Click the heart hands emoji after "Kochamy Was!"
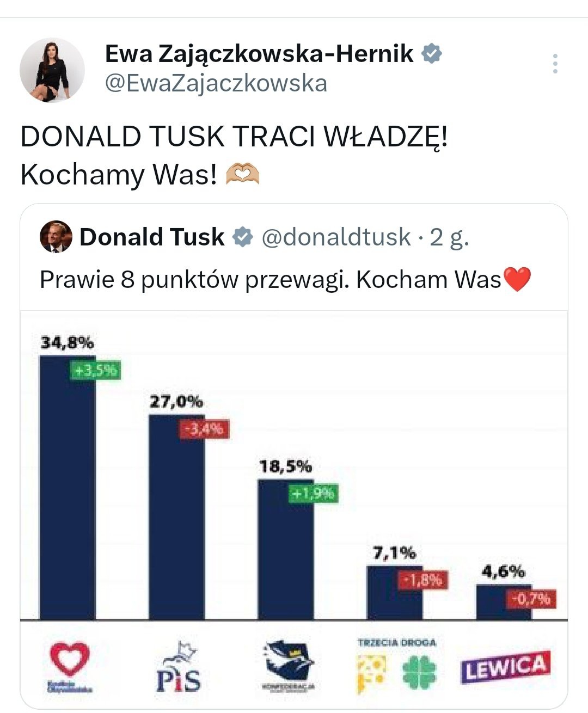The height and width of the screenshot is (713, 588). [x=242, y=174]
